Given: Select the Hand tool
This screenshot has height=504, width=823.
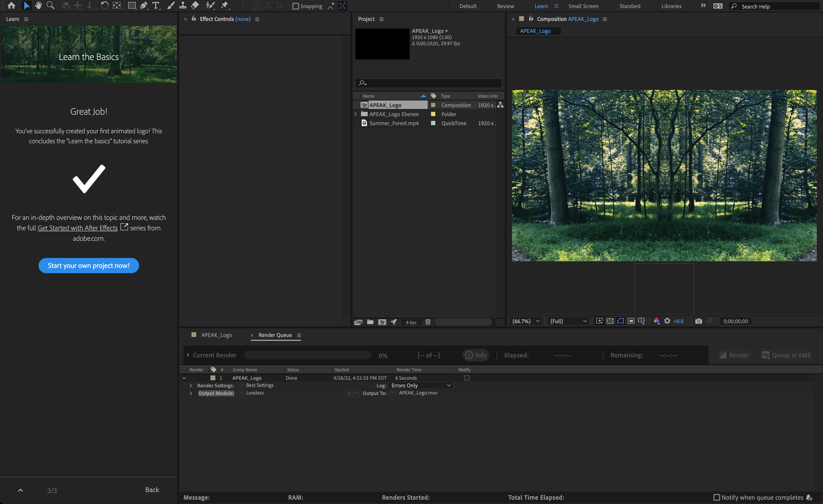Looking at the screenshot, I should 38,6.
